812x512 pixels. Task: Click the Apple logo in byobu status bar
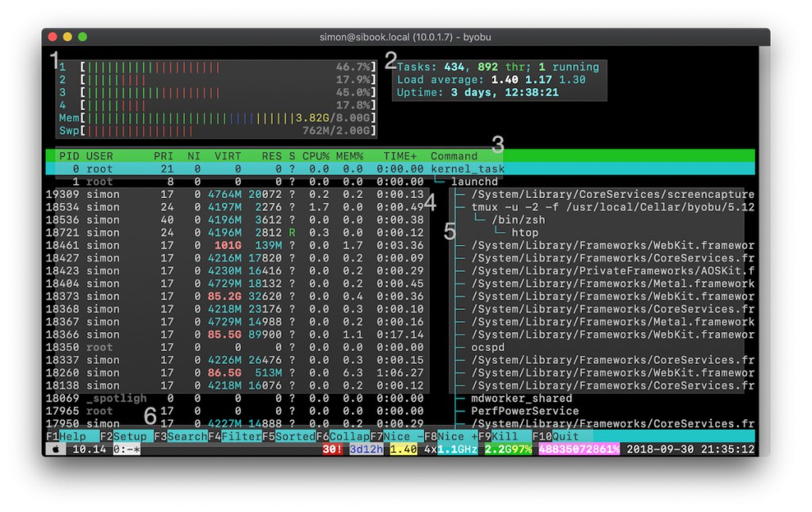point(56,449)
